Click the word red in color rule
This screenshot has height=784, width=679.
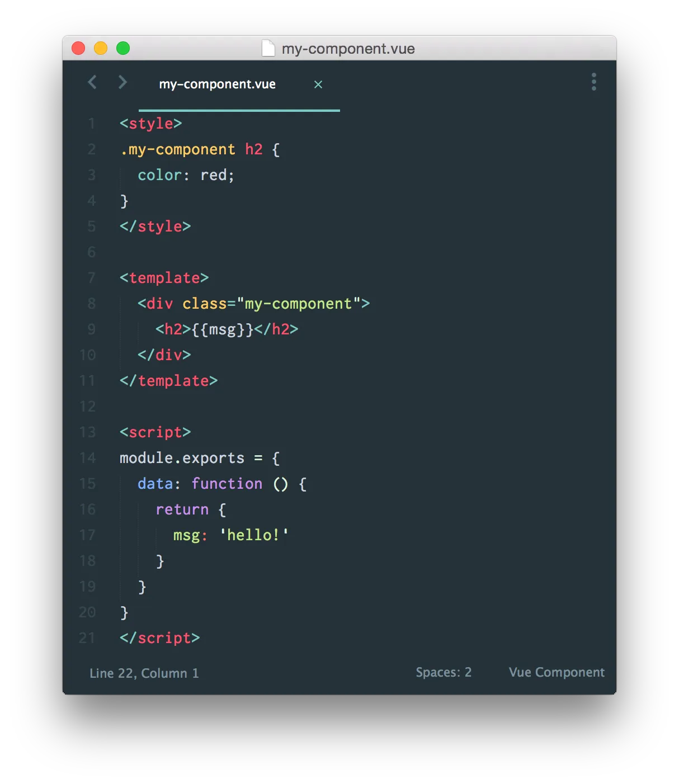[x=214, y=175]
